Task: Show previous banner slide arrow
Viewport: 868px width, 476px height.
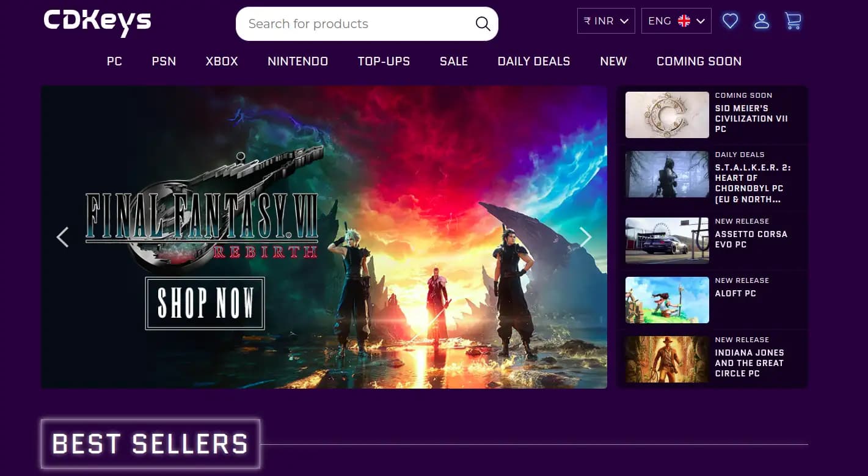Action: coord(62,237)
